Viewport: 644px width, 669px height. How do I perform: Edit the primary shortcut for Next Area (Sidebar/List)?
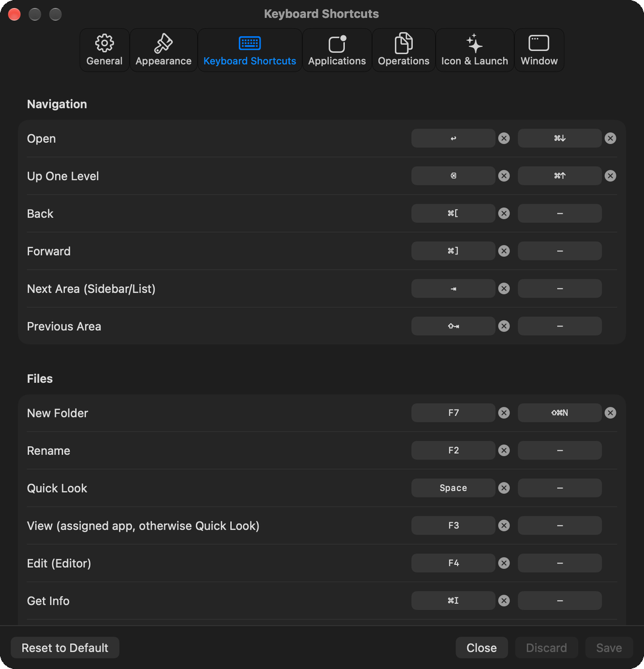[x=453, y=289]
